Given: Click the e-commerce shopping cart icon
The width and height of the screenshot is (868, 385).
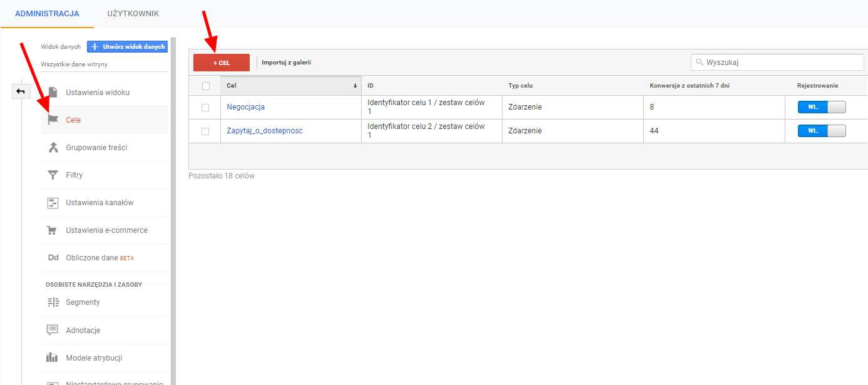Looking at the screenshot, I should tap(53, 230).
